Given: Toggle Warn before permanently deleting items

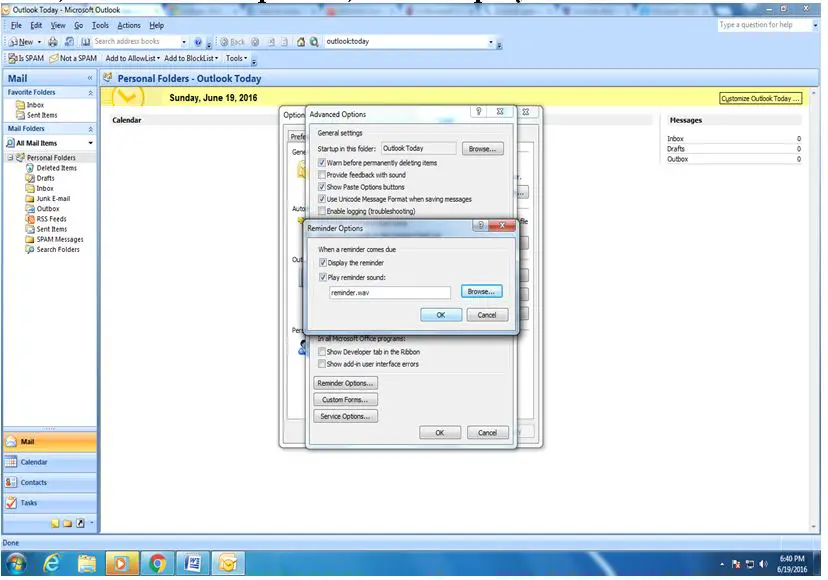Looking at the screenshot, I should coord(322,163).
